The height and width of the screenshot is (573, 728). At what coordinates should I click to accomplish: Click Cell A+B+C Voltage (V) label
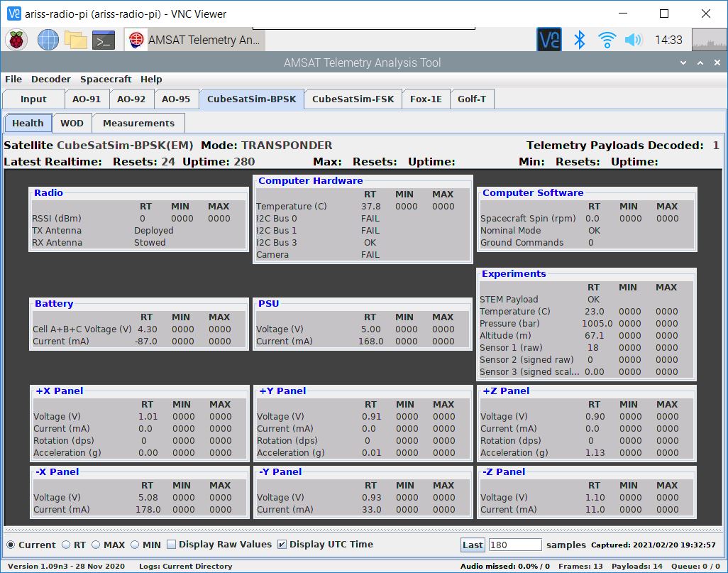[82, 329]
